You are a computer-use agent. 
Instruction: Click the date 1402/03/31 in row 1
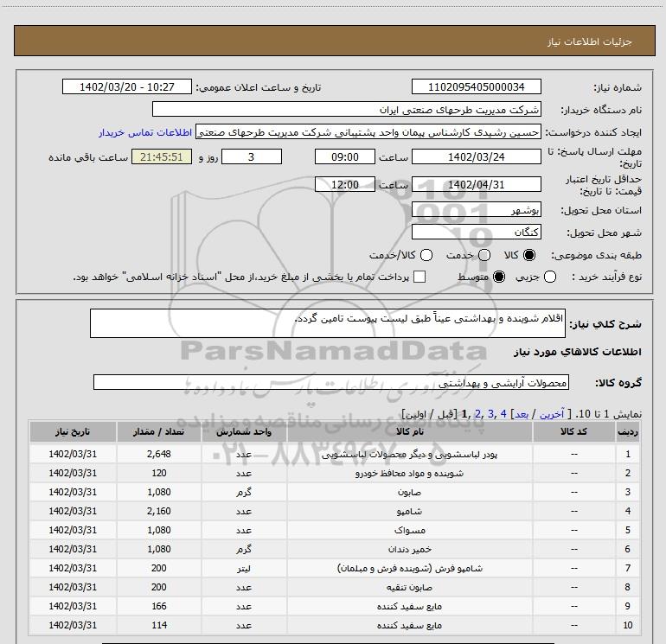pyautogui.click(x=73, y=454)
